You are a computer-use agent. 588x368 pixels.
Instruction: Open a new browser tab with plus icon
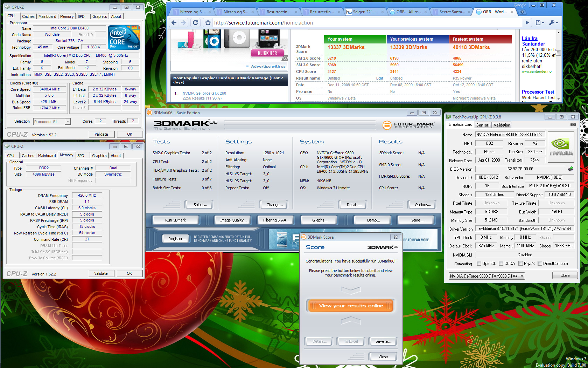pyautogui.click(x=522, y=12)
